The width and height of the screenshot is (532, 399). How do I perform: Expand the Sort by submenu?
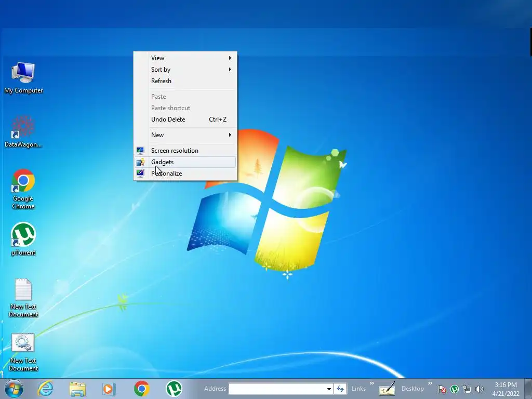pos(185,70)
